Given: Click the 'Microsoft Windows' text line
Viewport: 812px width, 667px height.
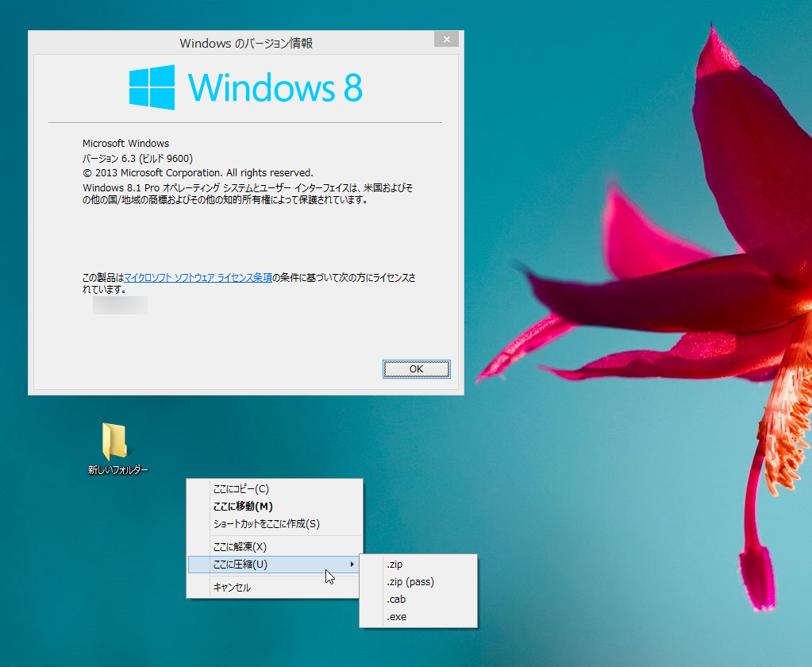Looking at the screenshot, I should click(x=126, y=144).
